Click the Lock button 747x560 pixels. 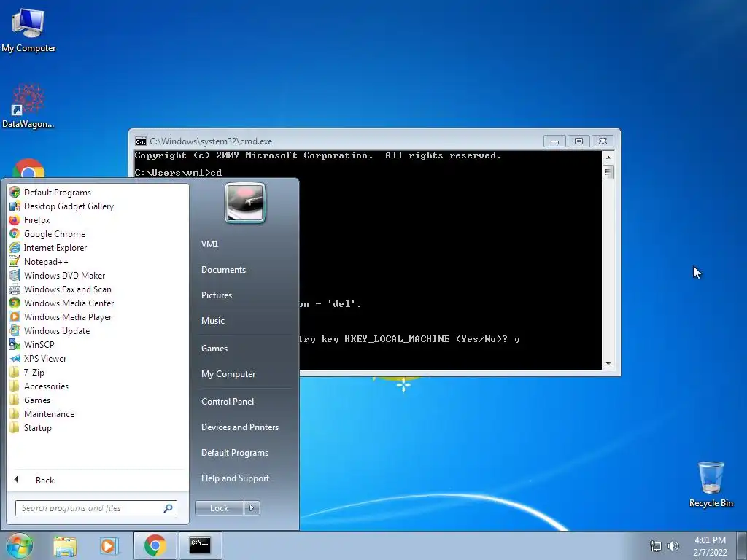219,508
